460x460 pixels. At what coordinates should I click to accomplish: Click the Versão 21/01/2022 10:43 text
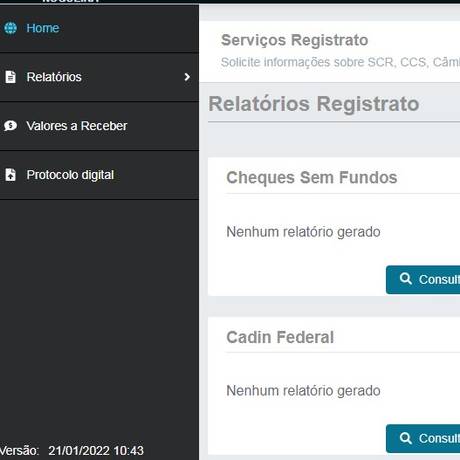pyautogui.click(x=72, y=451)
